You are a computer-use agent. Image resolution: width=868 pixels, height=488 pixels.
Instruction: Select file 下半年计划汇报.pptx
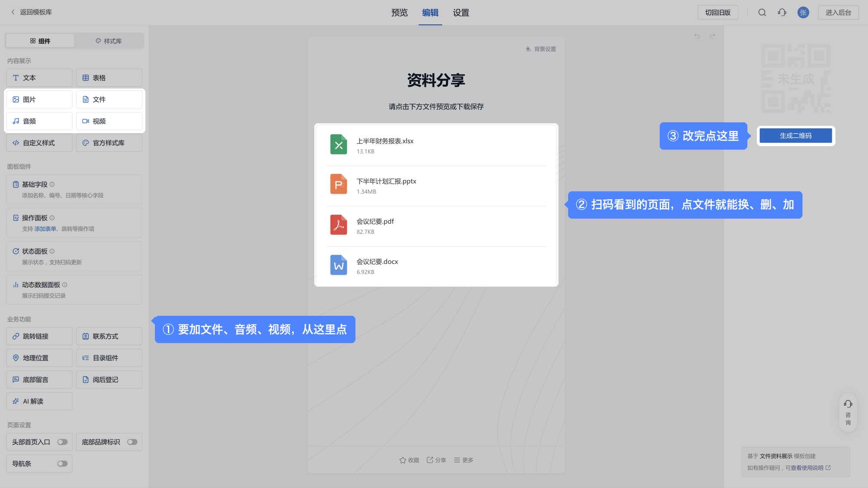pos(436,186)
